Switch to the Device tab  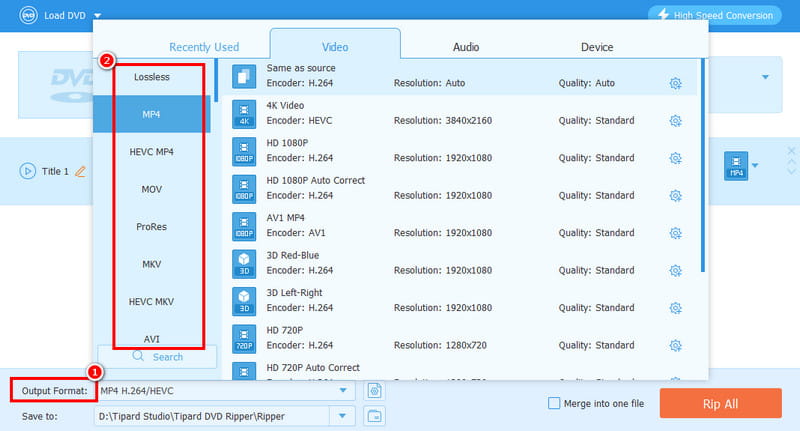tap(597, 47)
